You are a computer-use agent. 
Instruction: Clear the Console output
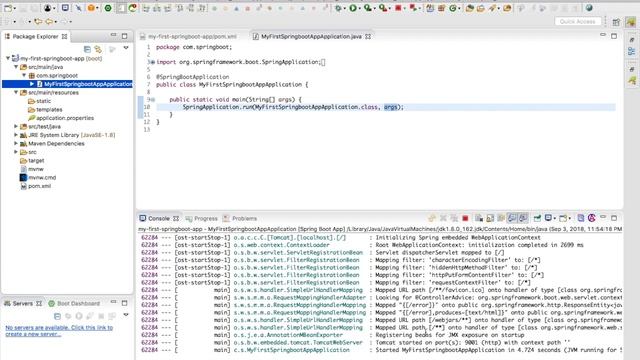(x=479, y=218)
